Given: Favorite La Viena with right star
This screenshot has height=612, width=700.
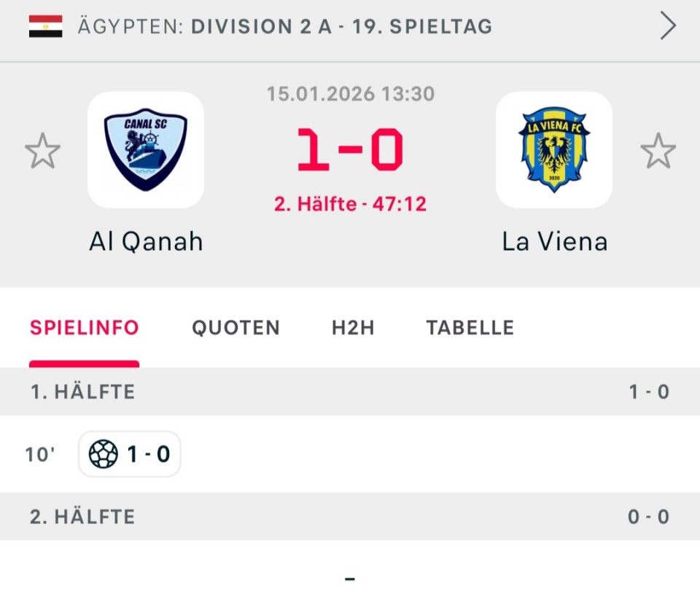Looking at the screenshot, I should [658, 151].
